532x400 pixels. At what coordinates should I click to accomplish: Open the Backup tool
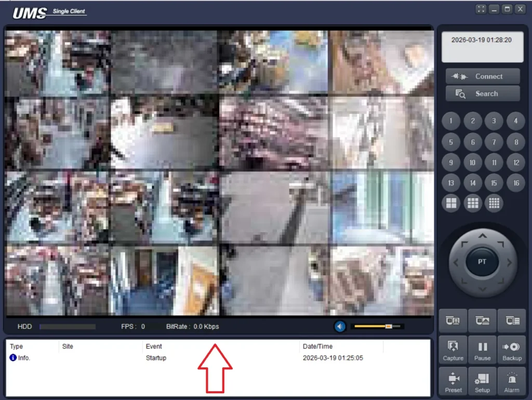512,349
